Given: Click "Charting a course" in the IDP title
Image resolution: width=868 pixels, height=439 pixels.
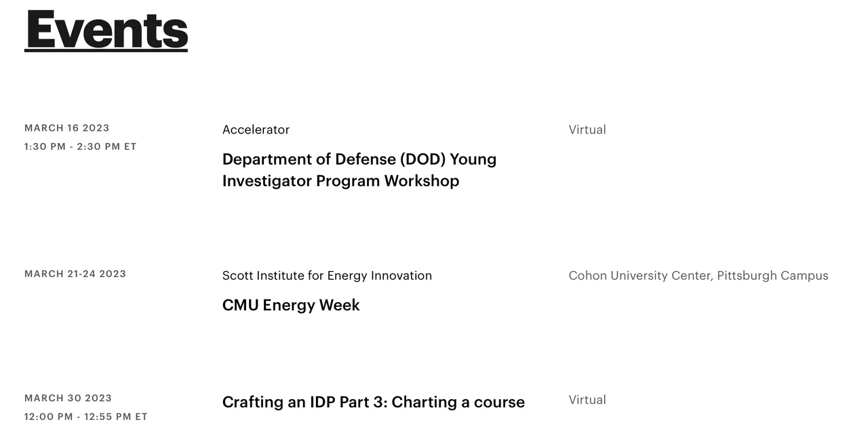Looking at the screenshot, I should pos(458,402).
